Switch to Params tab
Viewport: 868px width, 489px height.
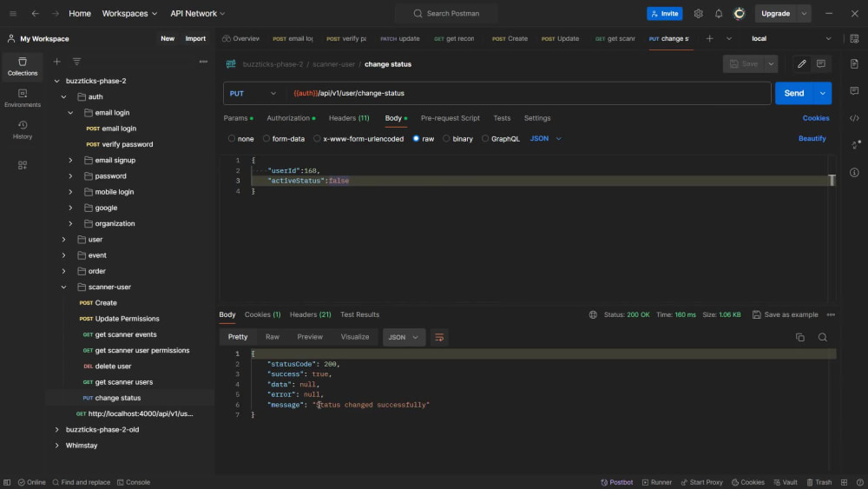238,118
